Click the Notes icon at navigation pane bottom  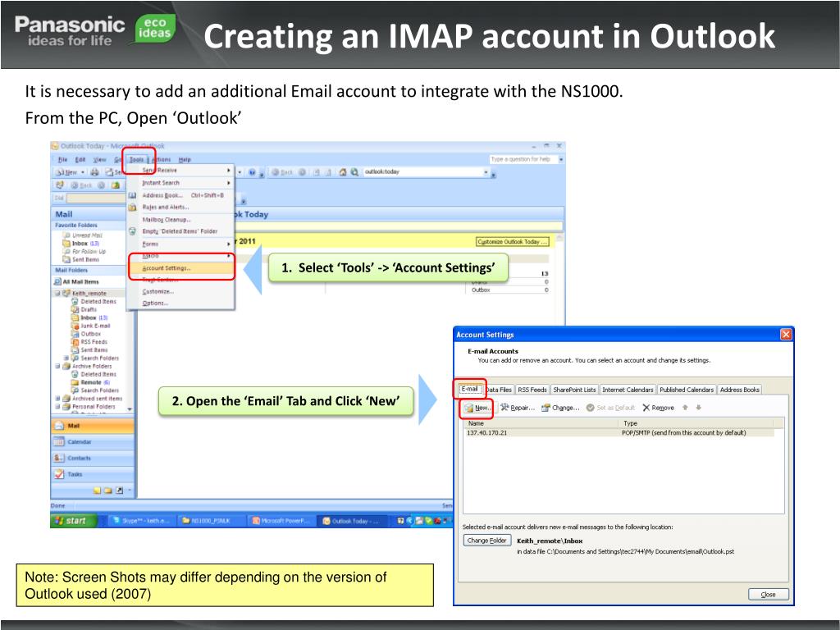click(97, 491)
